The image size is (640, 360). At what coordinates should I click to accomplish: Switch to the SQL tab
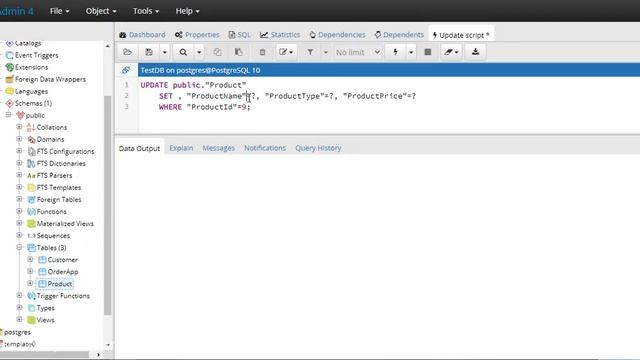[x=240, y=35]
